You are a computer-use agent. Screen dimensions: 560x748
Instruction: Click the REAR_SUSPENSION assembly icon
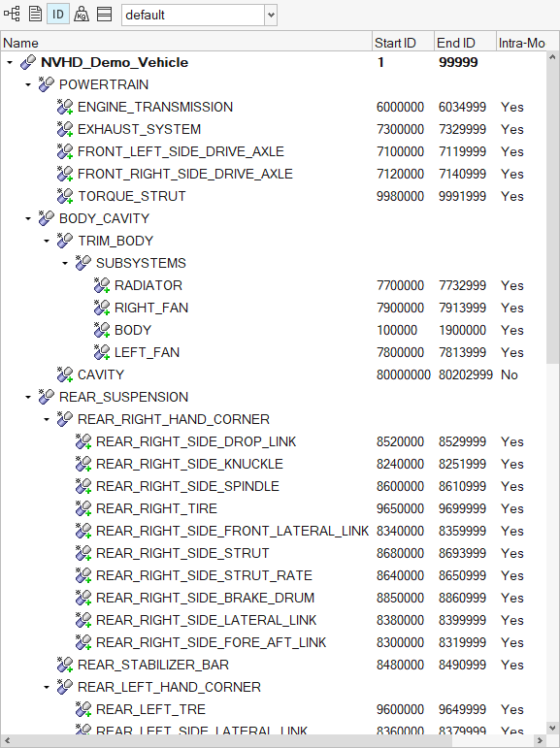click(x=47, y=397)
